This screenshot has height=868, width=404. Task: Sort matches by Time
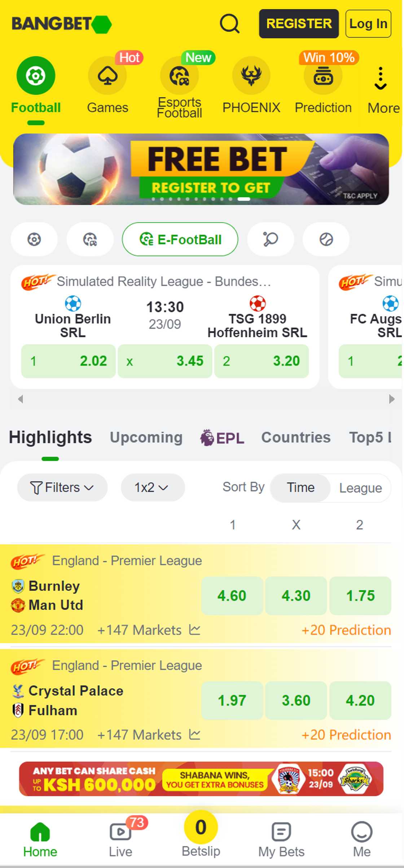[x=300, y=488]
